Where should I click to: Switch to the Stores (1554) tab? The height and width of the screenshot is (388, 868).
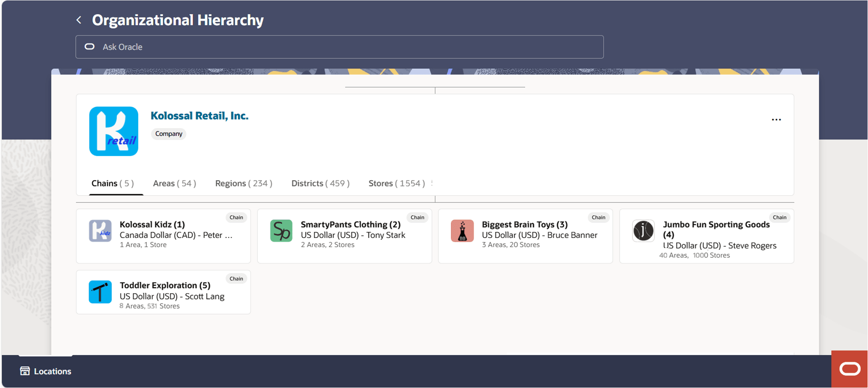[397, 183]
